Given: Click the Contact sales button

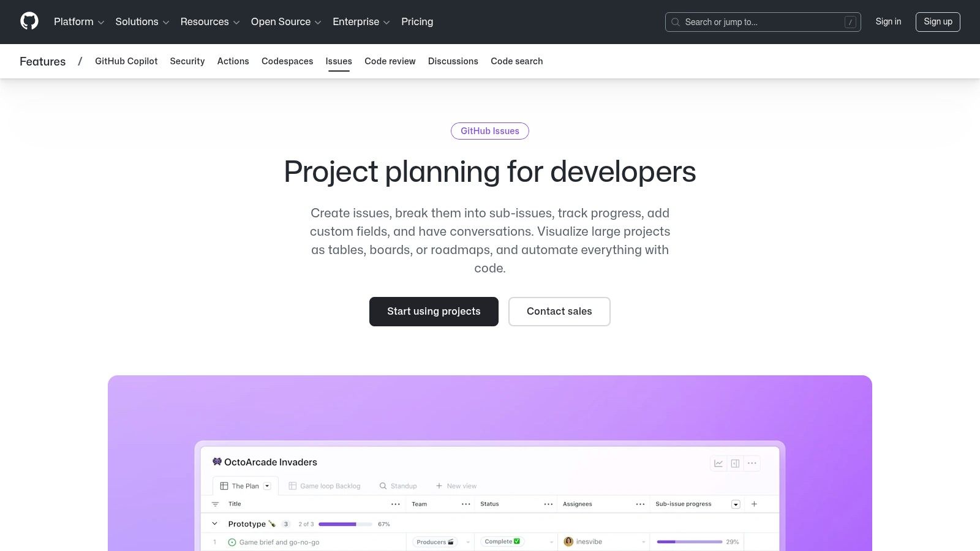Looking at the screenshot, I should click(x=559, y=312).
